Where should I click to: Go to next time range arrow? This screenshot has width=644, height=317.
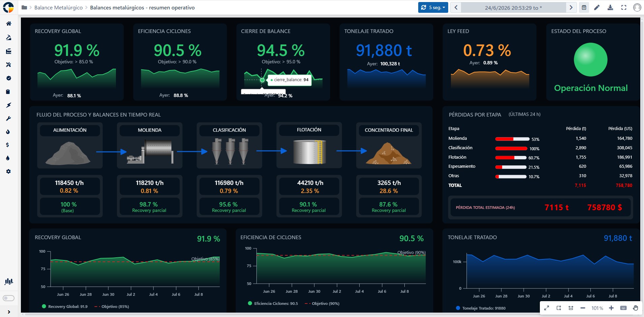coord(571,7)
